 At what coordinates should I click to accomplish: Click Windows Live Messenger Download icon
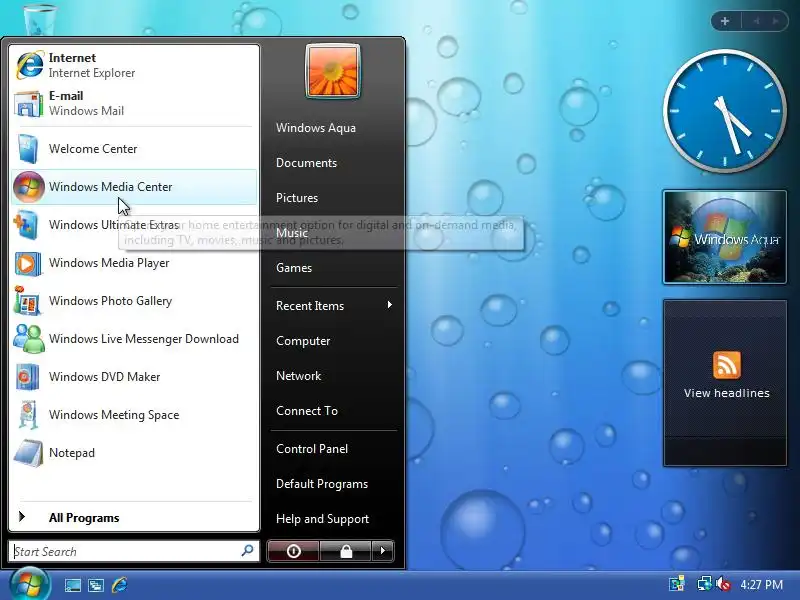tap(29, 339)
